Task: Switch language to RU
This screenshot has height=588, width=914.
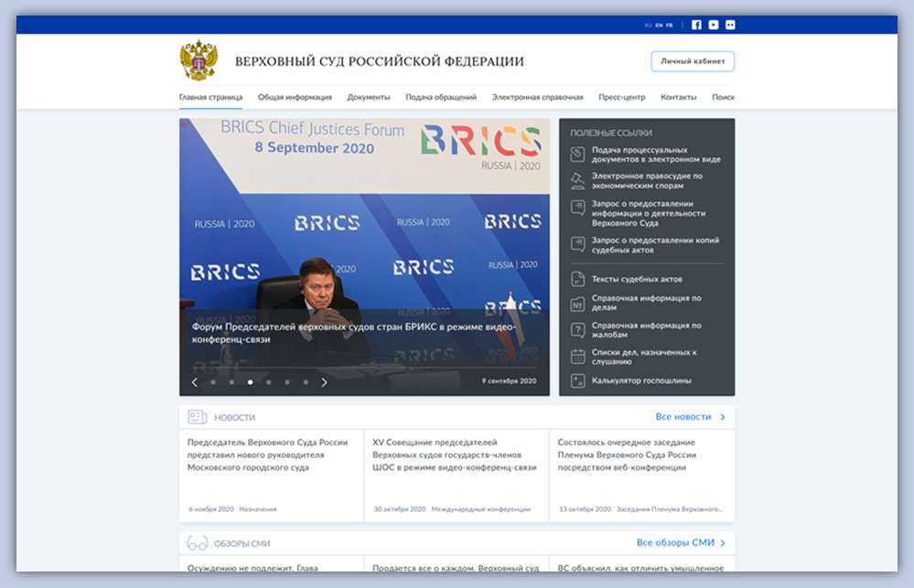Action: [x=648, y=26]
